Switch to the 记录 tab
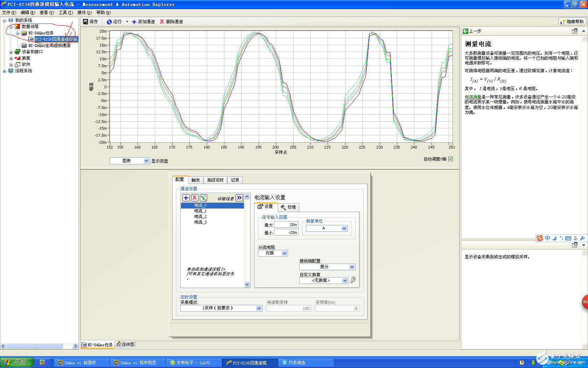The image size is (588, 368). [235, 180]
